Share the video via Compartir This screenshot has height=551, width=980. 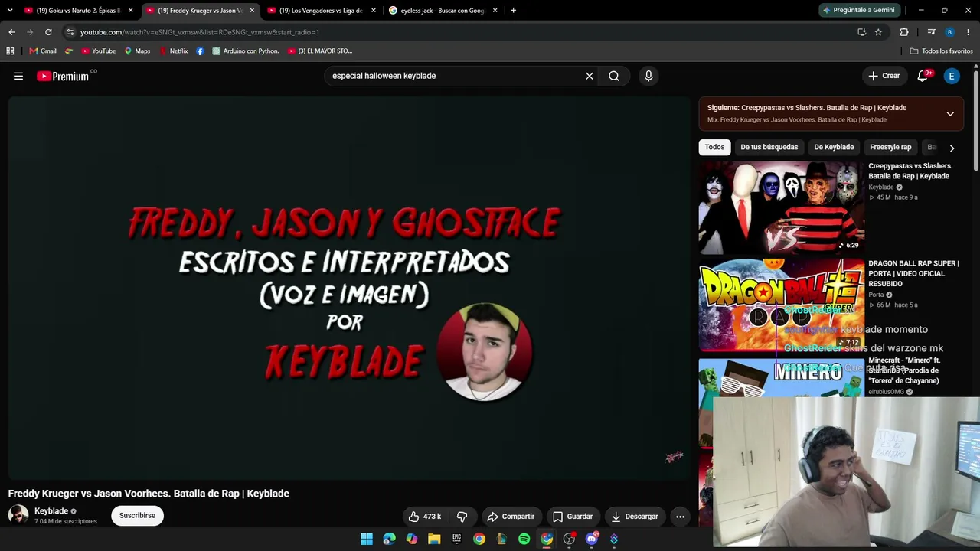click(x=511, y=517)
